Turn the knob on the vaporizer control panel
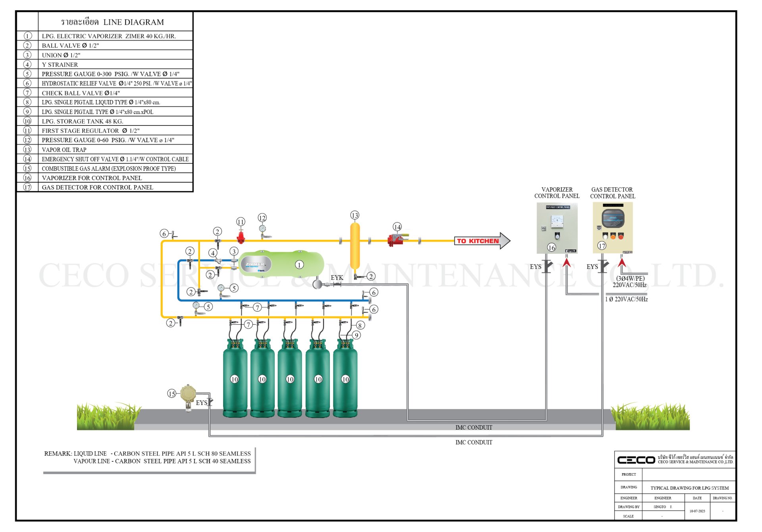Screen dimensions: 762x532 tap(557, 237)
